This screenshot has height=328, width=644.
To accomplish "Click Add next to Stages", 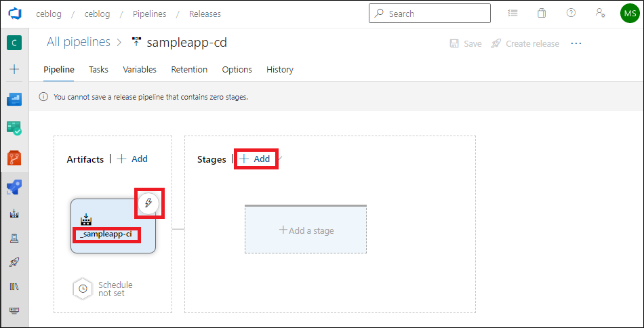I will (255, 159).
